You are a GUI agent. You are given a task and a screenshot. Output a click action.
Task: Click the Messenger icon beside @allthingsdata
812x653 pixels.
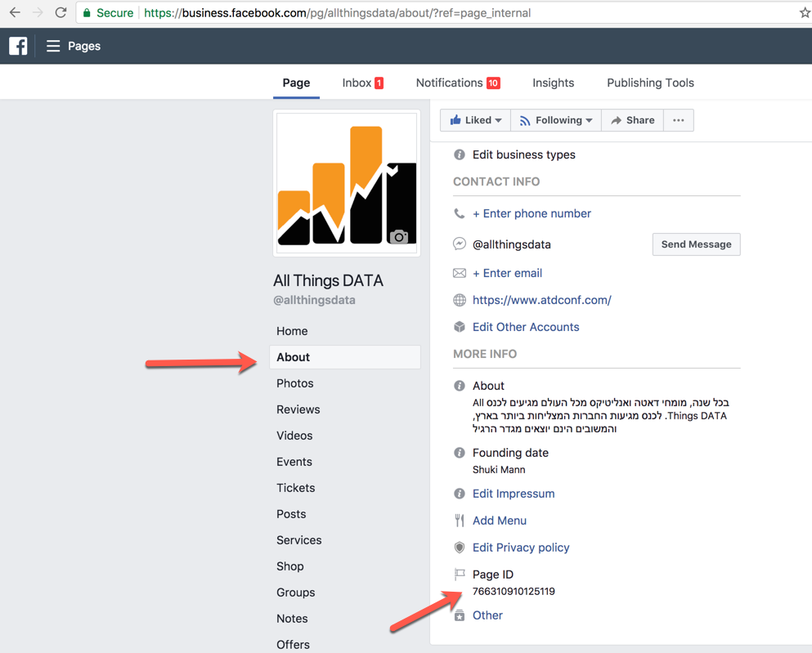pos(460,244)
